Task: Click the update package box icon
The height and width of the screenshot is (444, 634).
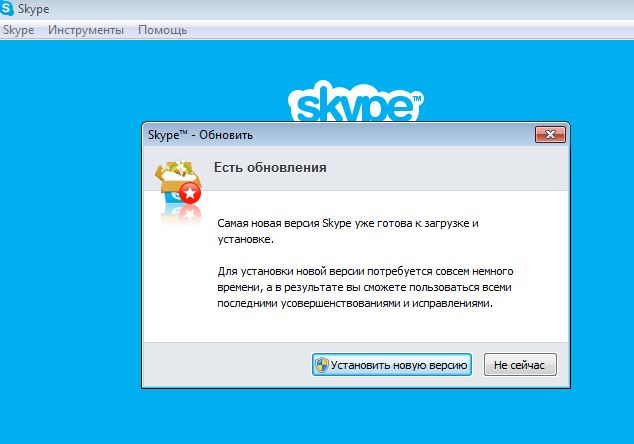Action: pyautogui.click(x=178, y=182)
